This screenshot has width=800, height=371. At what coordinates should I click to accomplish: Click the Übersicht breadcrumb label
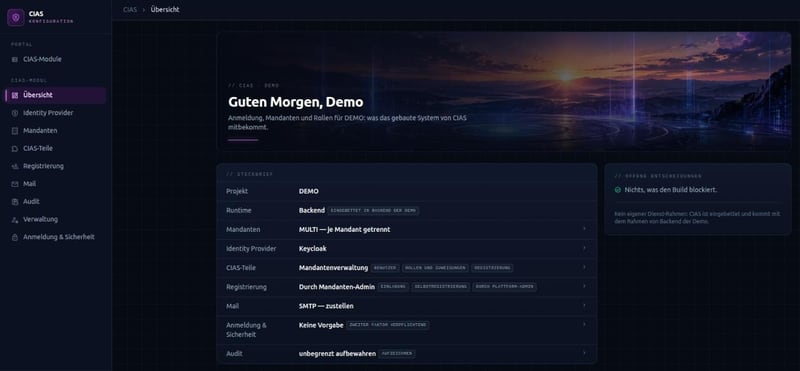(x=165, y=10)
